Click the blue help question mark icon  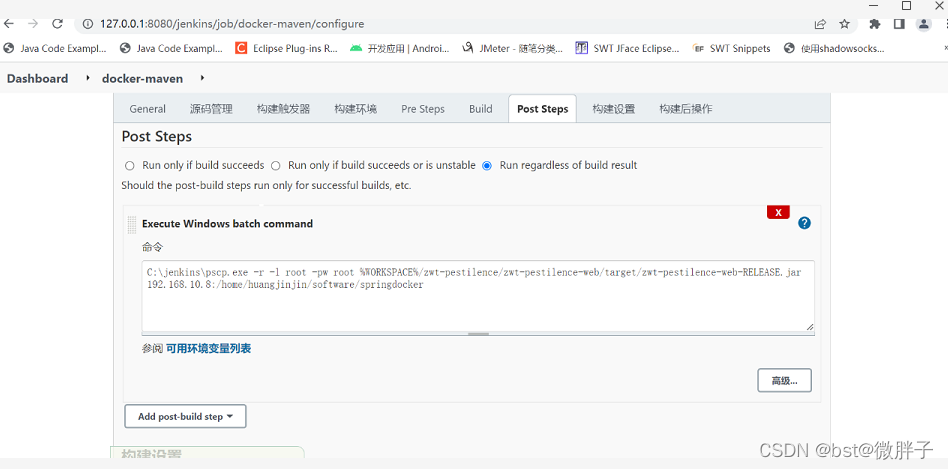(804, 223)
